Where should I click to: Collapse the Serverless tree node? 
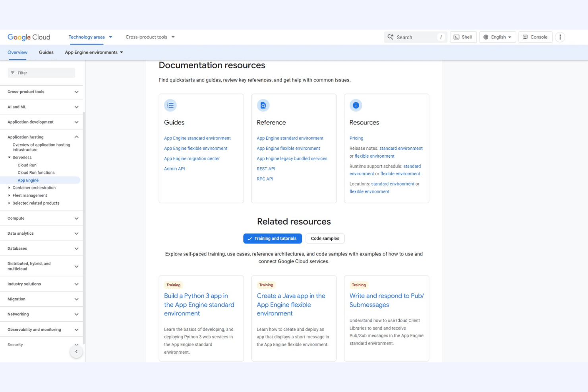coord(9,158)
